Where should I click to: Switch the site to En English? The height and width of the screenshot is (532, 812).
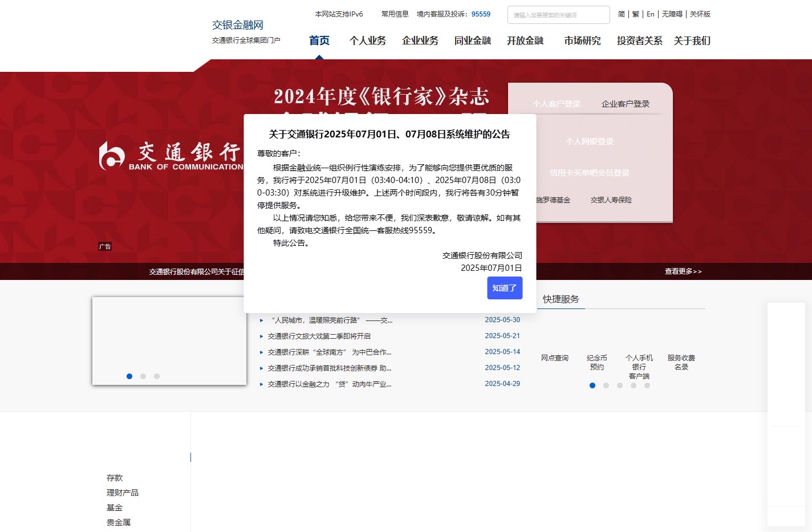651,14
